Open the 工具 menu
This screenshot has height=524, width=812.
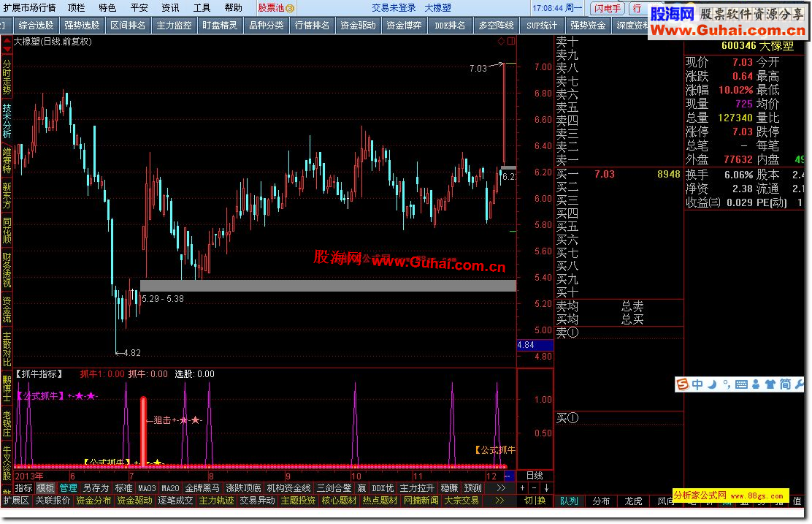[202, 8]
